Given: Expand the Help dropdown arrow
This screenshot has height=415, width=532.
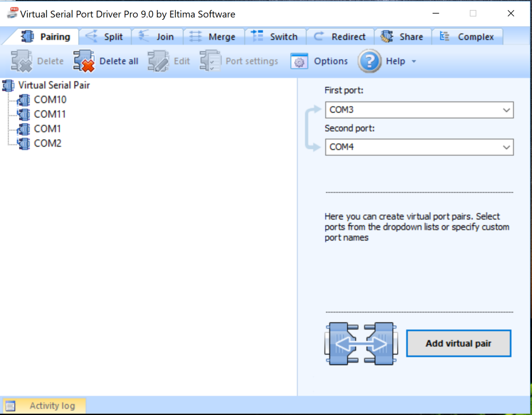Looking at the screenshot, I should coord(414,61).
